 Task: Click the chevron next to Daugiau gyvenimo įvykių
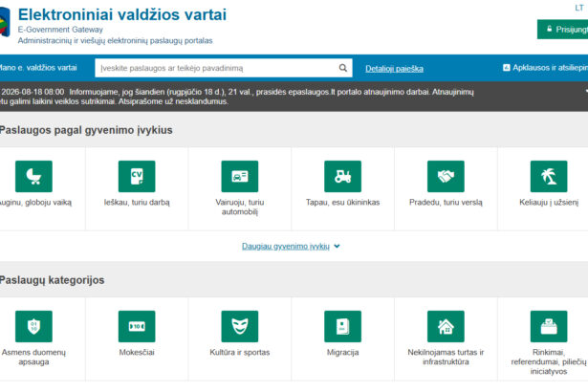(x=337, y=247)
